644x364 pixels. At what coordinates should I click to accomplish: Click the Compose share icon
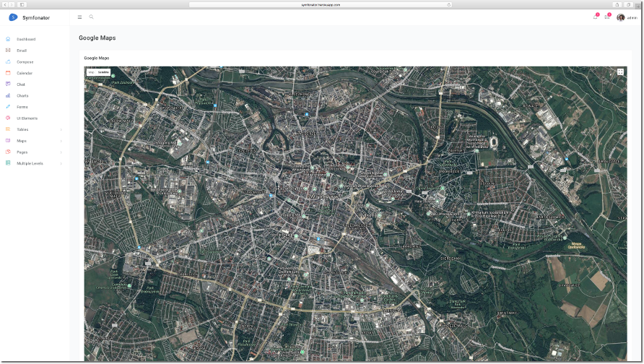pyautogui.click(x=8, y=61)
